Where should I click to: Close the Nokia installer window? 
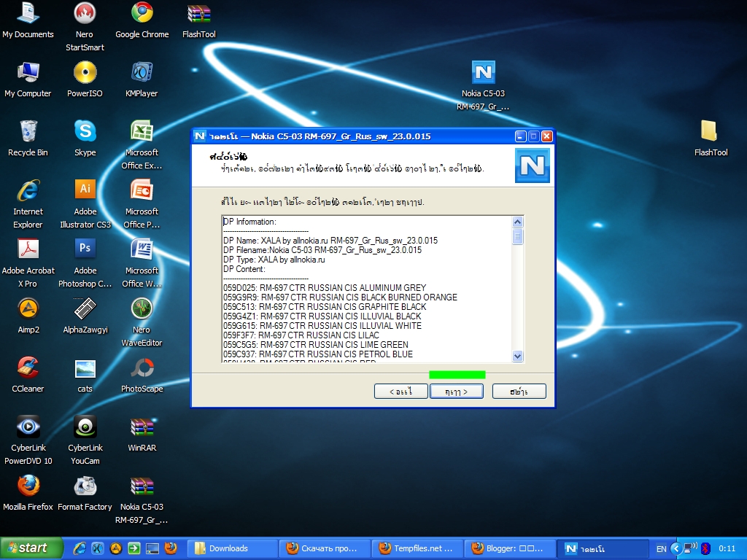tap(547, 136)
